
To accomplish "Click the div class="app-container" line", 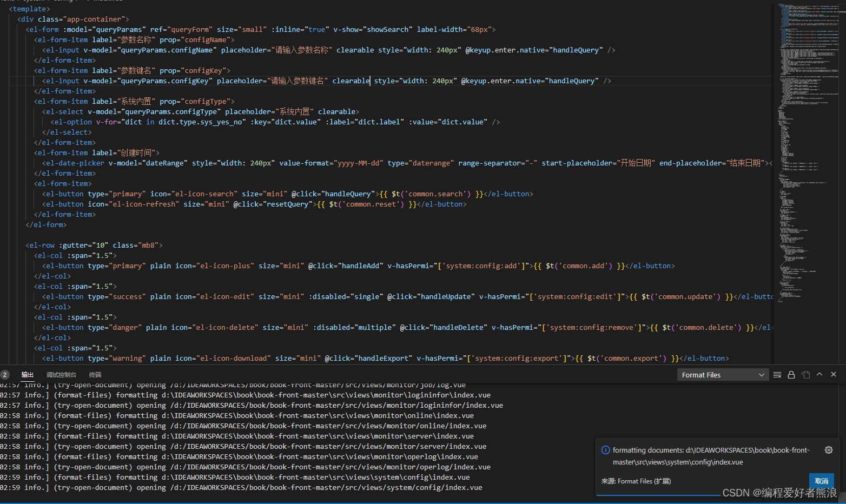I will [x=73, y=19].
